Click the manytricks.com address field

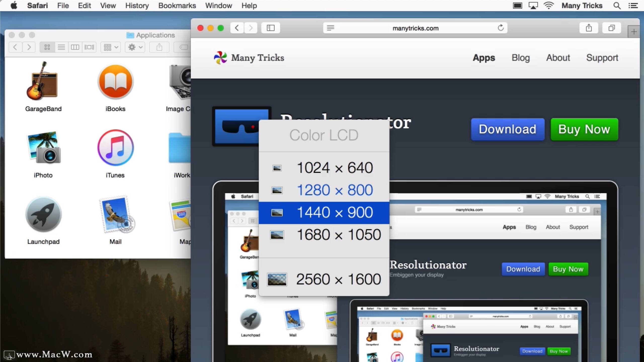point(415,28)
